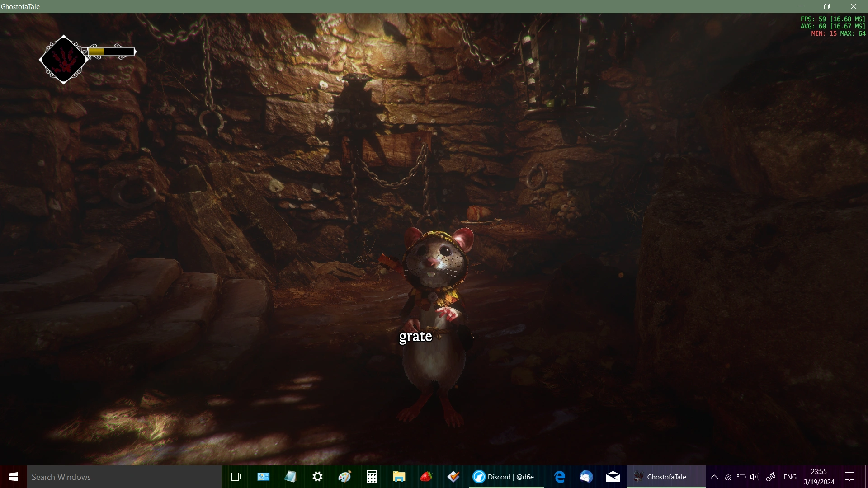Click the battery status tray icon
Screen dimensions: 868x488
741,477
